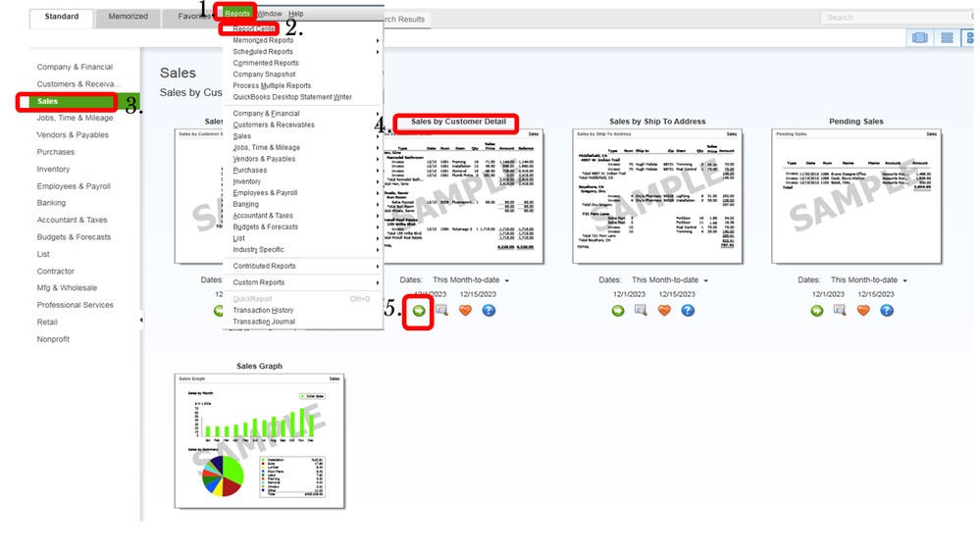Expand Contributed Reports submenu
Viewport: 980px width, 551px height.
coord(303,266)
